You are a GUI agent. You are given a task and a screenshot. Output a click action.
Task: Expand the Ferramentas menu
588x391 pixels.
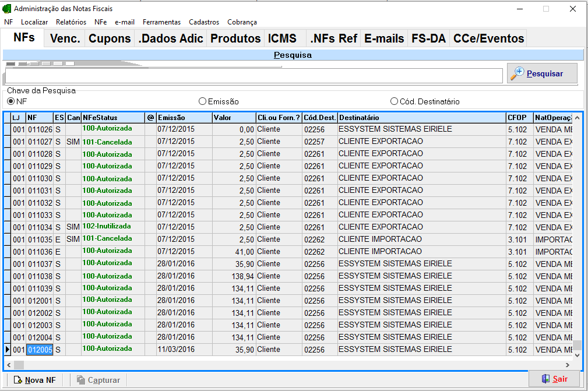pyautogui.click(x=161, y=22)
